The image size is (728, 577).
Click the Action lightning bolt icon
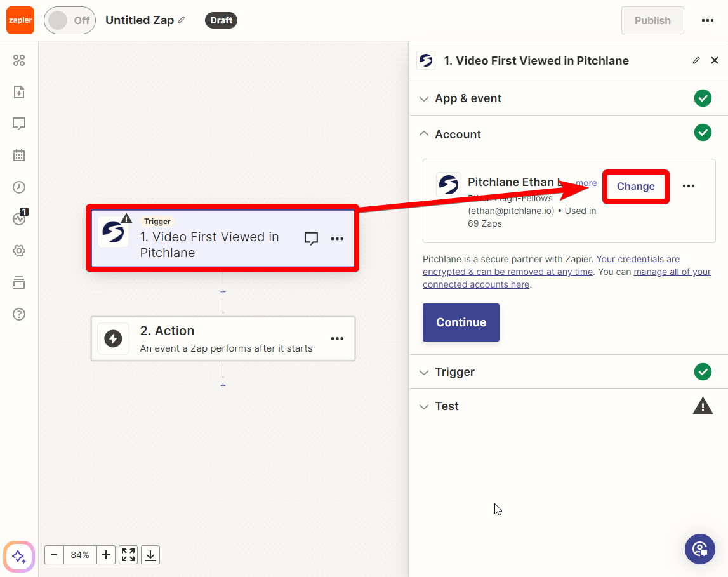[113, 338]
